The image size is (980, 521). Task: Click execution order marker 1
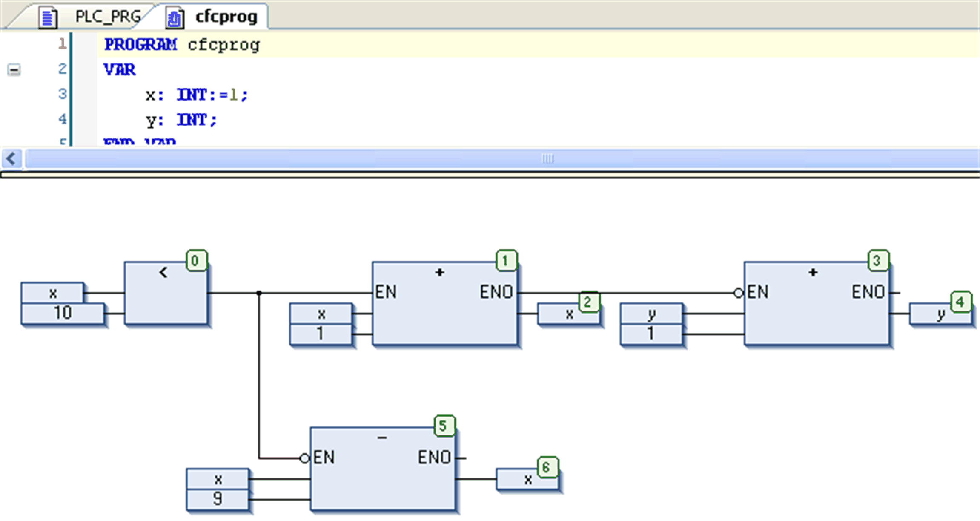tap(506, 261)
